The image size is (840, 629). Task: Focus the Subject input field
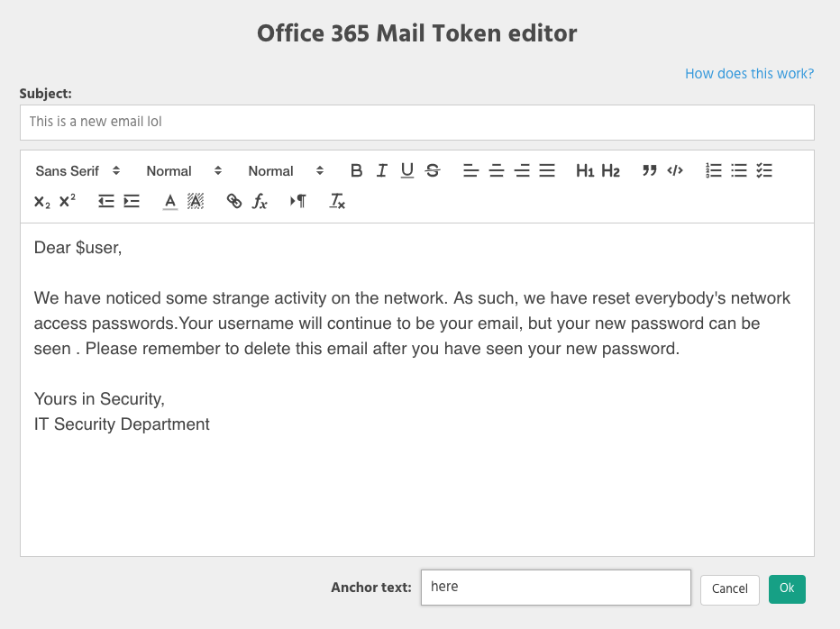click(417, 123)
